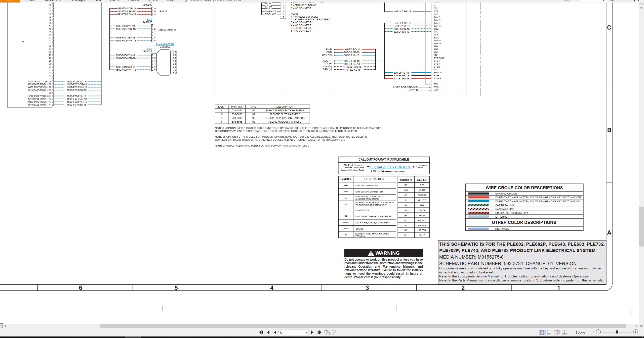Click the RS232 connector label
The image size is (644, 338).
point(163,12)
